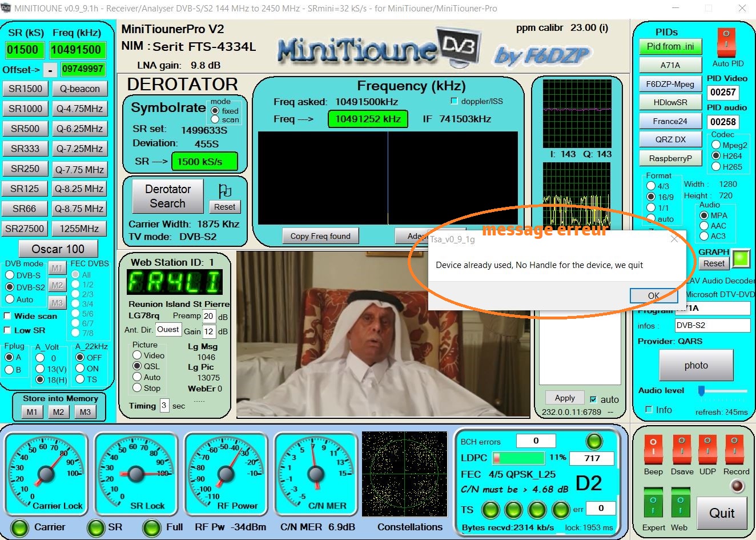This screenshot has height=540, width=756.
Task: Select Fplug B radio button
Action: coord(9,370)
